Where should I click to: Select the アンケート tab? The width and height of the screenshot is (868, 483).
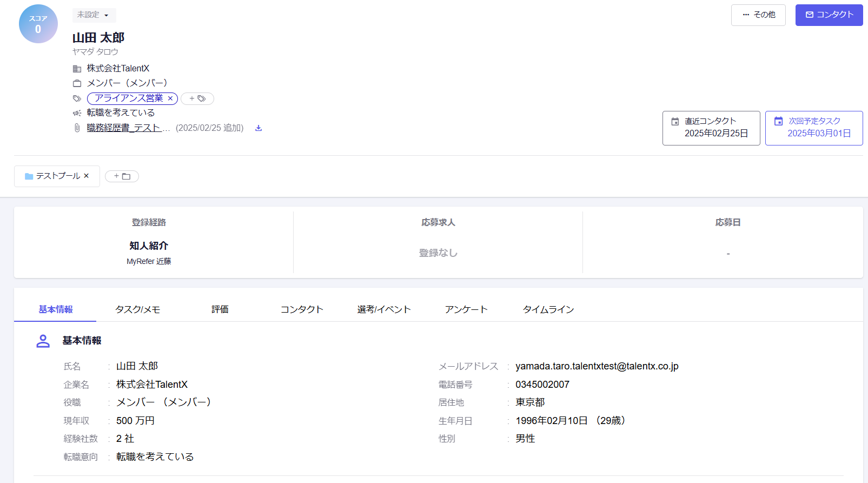(x=466, y=309)
